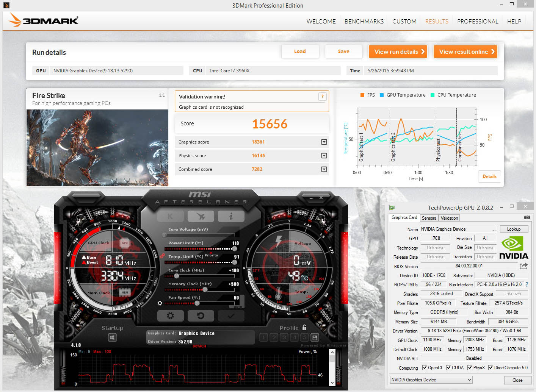
Task: Click monitor graph scroll down arrow
Action: click(332, 383)
